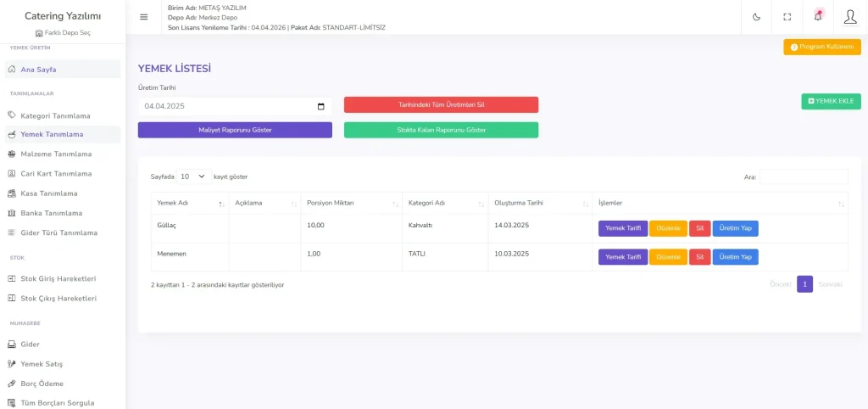Click Program Kullanımı help button
This screenshot has width=868, height=409.
pyautogui.click(x=821, y=47)
